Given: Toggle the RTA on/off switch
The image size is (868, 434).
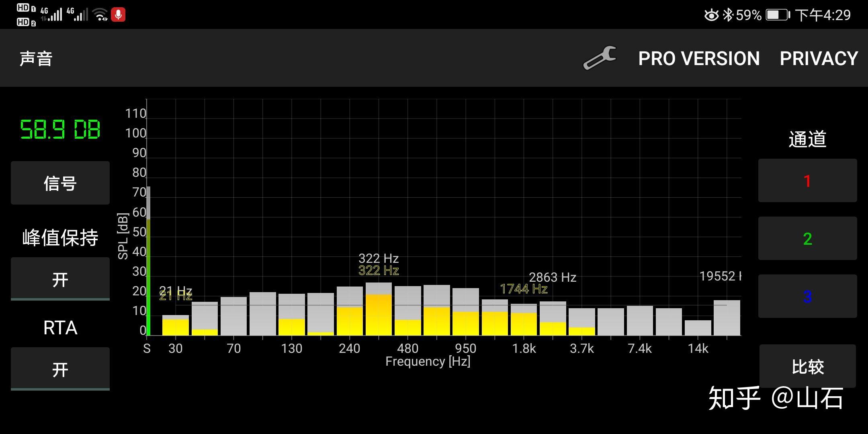Looking at the screenshot, I should click(60, 369).
